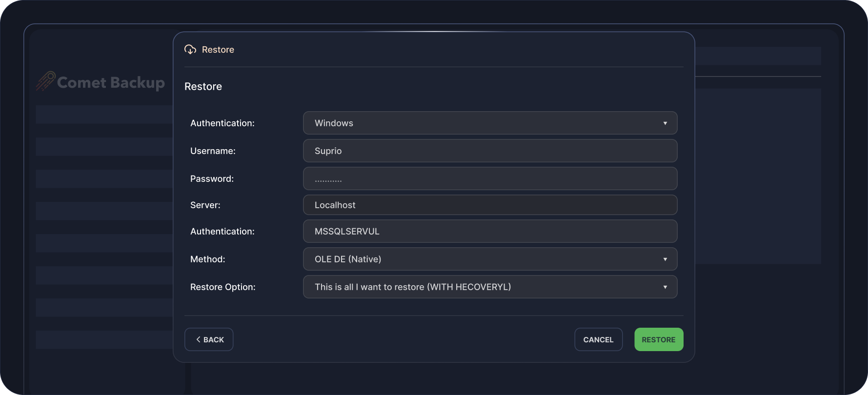
Task: Click the Restore section heading
Action: tap(203, 87)
